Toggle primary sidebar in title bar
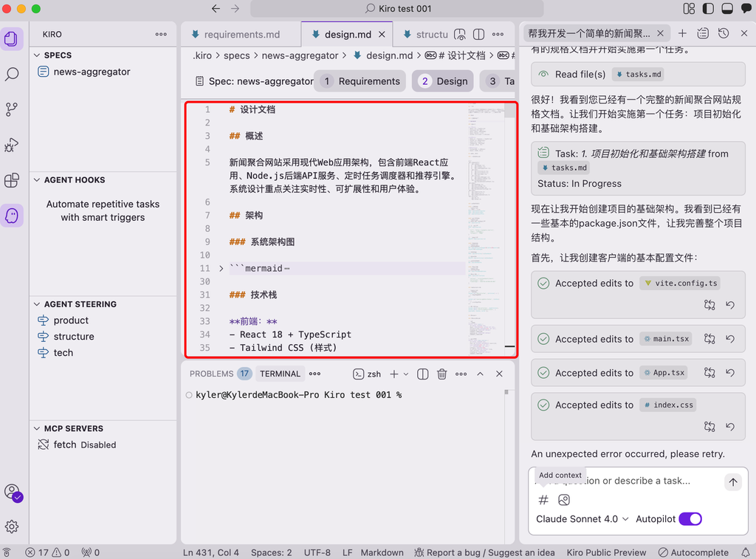This screenshot has height=559, width=756. pyautogui.click(x=708, y=8)
